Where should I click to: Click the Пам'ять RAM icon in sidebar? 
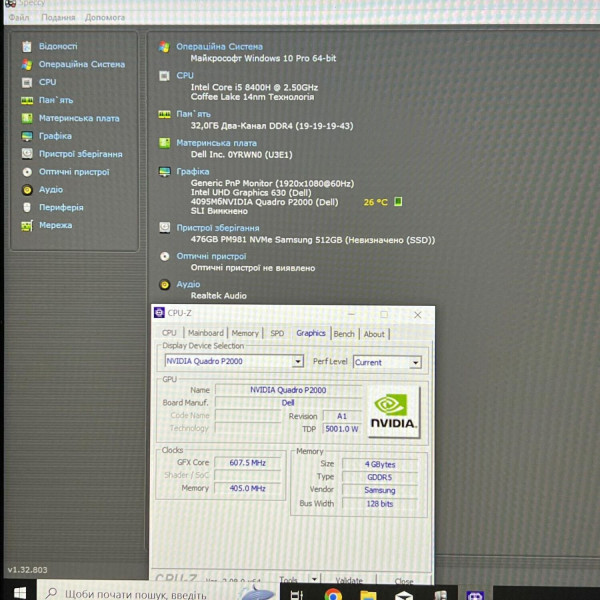(x=27, y=100)
